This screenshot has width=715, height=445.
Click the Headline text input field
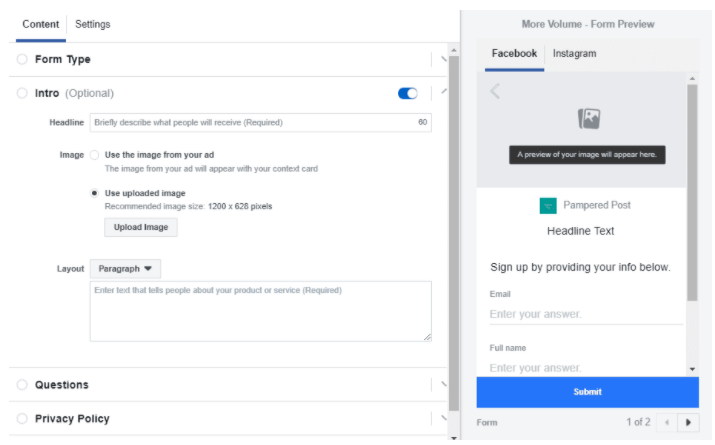(x=250, y=122)
